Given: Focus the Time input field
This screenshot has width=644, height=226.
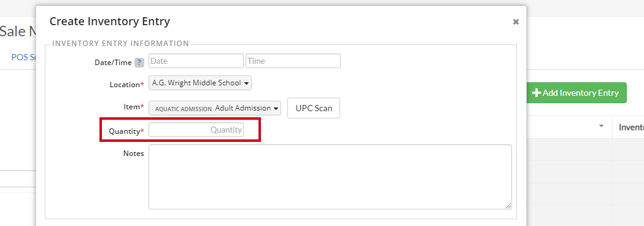Looking at the screenshot, I should (293, 61).
